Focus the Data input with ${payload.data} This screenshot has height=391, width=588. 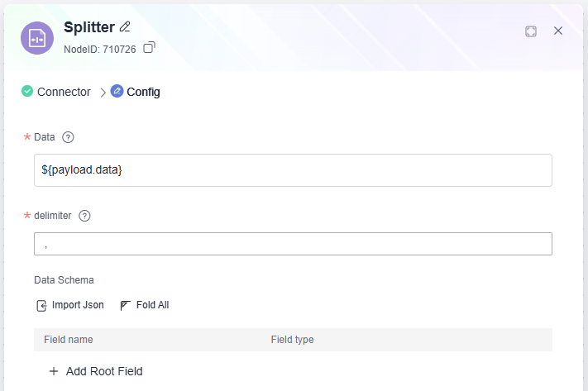tap(293, 170)
